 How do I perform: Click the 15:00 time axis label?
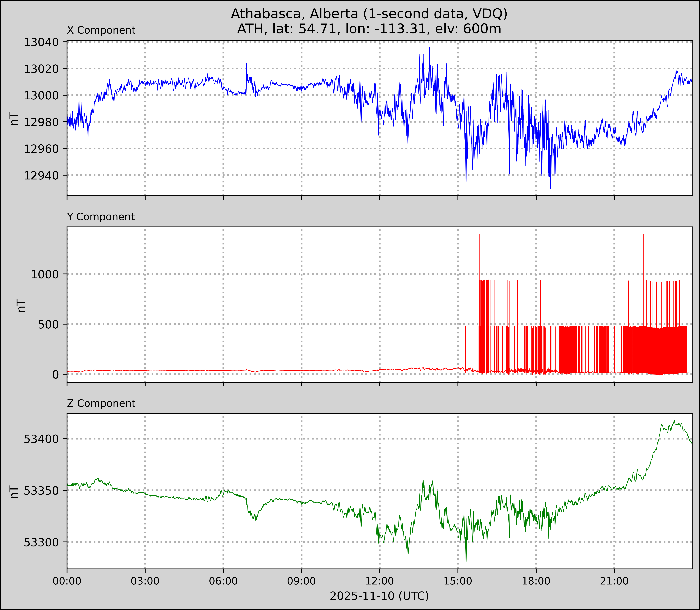[458, 581]
